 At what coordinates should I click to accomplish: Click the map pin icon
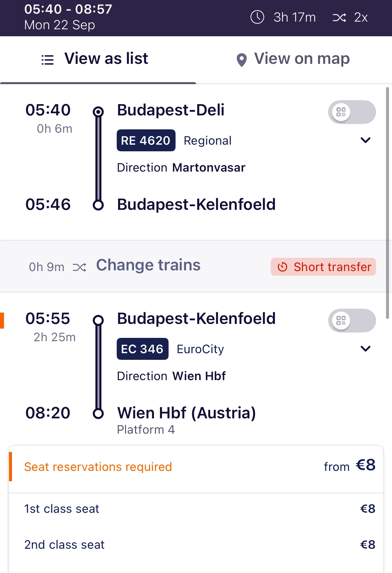[x=242, y=60]
